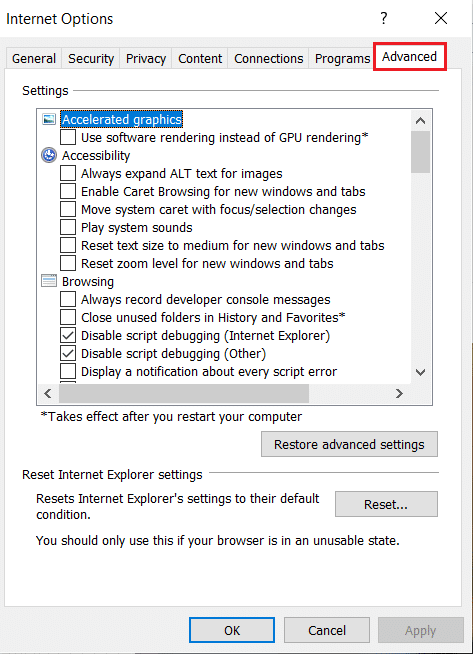Enable software rendering instead of GPU rendering
The image size is (473, 654).
68,137
